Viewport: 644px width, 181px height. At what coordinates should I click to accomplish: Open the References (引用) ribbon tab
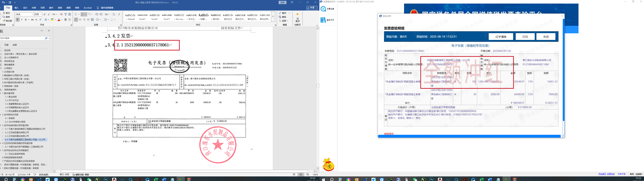[x=42, y=8]
